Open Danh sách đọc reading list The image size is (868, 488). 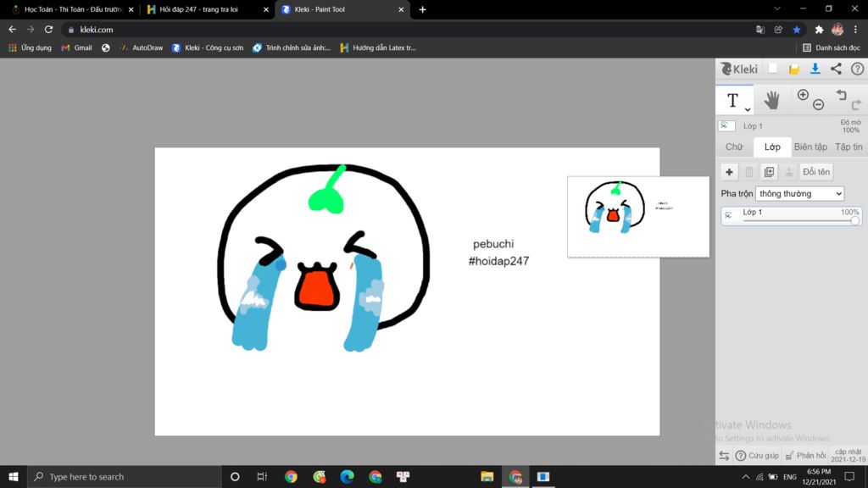[832, 47]
